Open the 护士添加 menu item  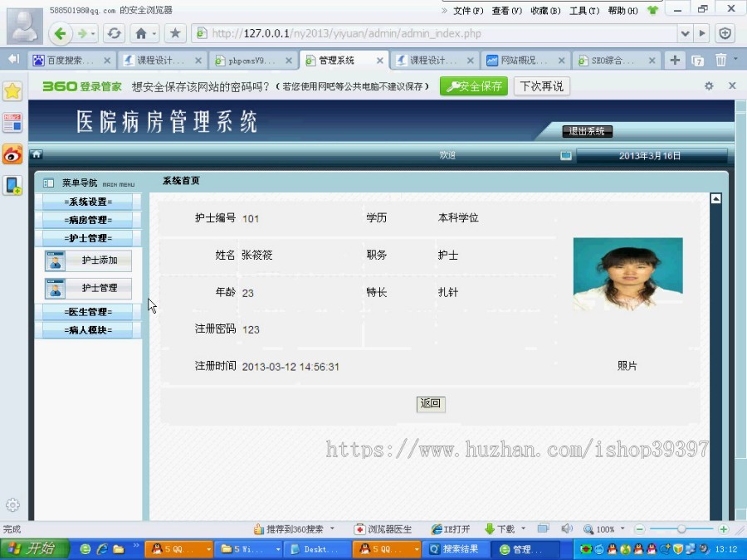pyautogui.click(x=88, y=261)
